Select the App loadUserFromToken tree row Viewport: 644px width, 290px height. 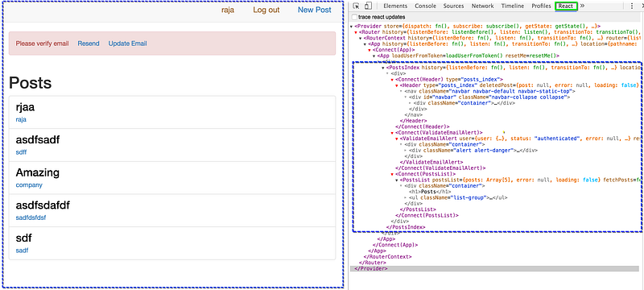[x=469, y=56]
